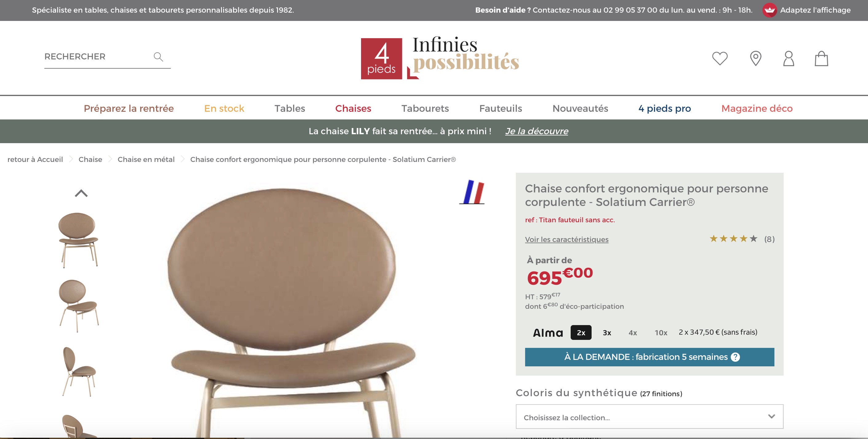868x439 pixels.
Task: Click the Adaptez l'affichage accessibility icon
Action: click(x=770, y=10)
